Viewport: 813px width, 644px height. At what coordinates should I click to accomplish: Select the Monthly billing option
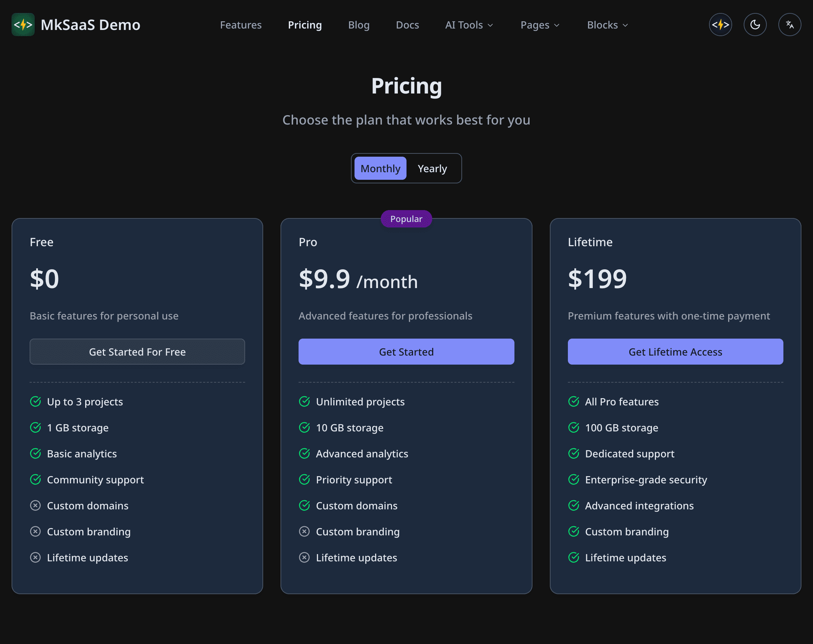(x=380, y=168)
